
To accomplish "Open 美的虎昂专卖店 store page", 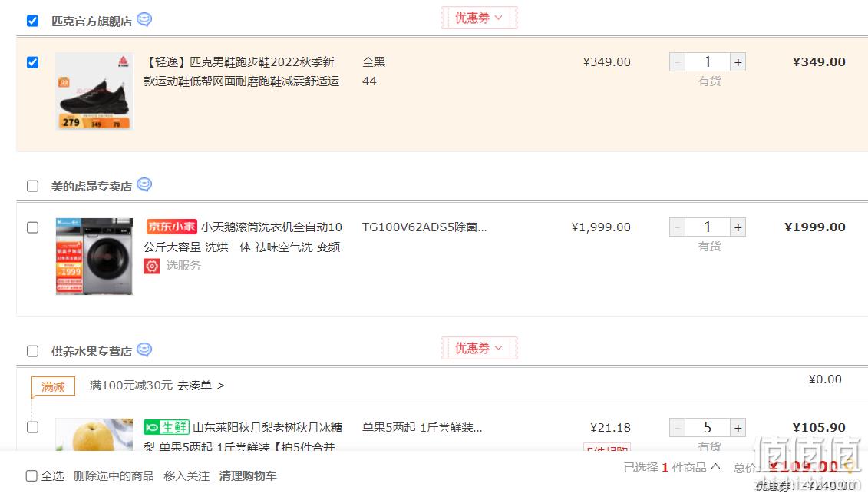I will pos(91,186).
